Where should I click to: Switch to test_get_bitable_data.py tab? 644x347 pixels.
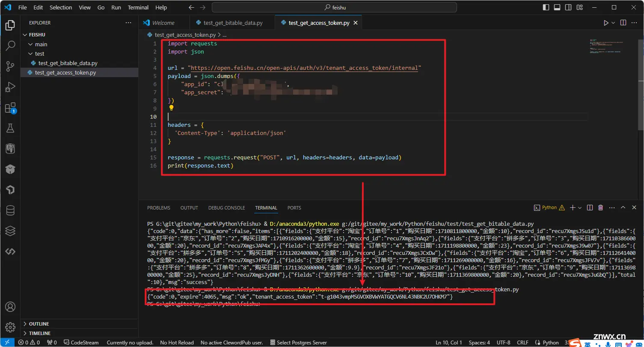click(233, 23)
